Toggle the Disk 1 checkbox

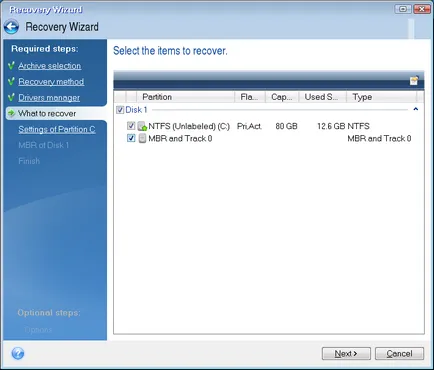pyautogui.click(x=120, y=110)
